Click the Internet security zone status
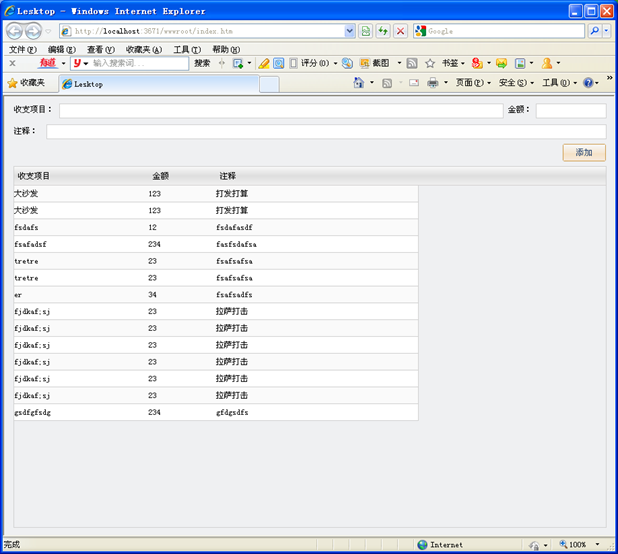Viewport: 618px width, 554px height. [x=440, y=545]
